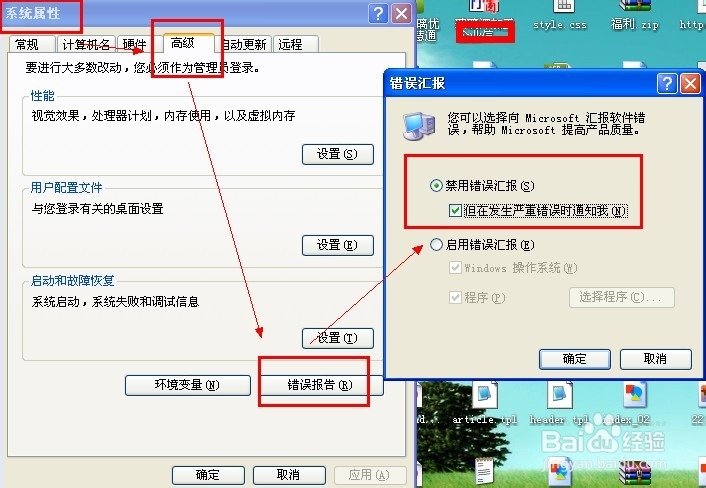The image size is (706, 488).
Task: Select the header.tpl desktop file icon
Action: (x=560, y=403)
